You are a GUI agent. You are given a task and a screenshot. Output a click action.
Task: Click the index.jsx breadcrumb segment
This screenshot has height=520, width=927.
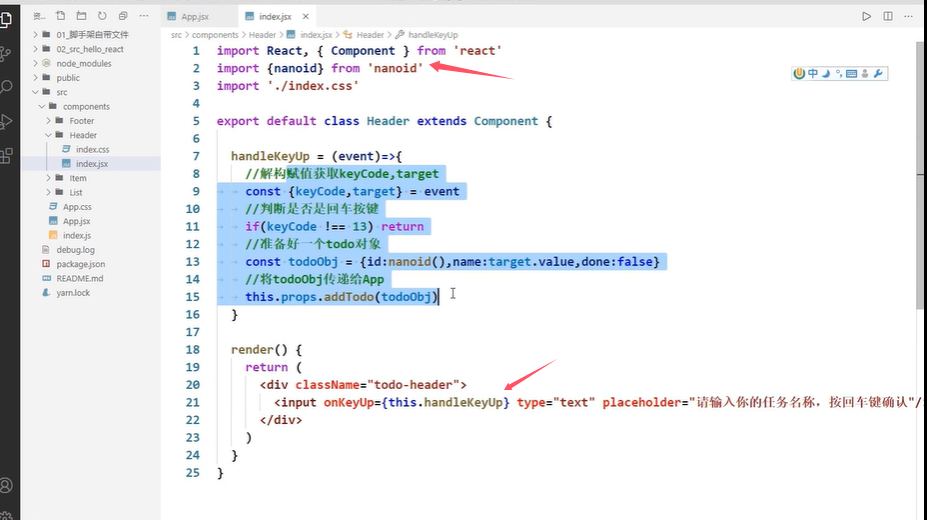point(316,35)
